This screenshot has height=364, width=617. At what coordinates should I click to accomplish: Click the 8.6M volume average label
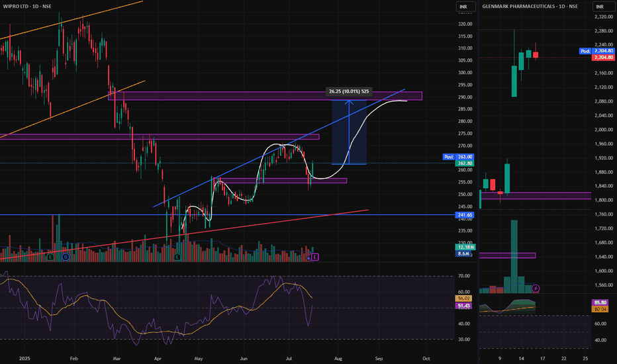click(463, 254)
